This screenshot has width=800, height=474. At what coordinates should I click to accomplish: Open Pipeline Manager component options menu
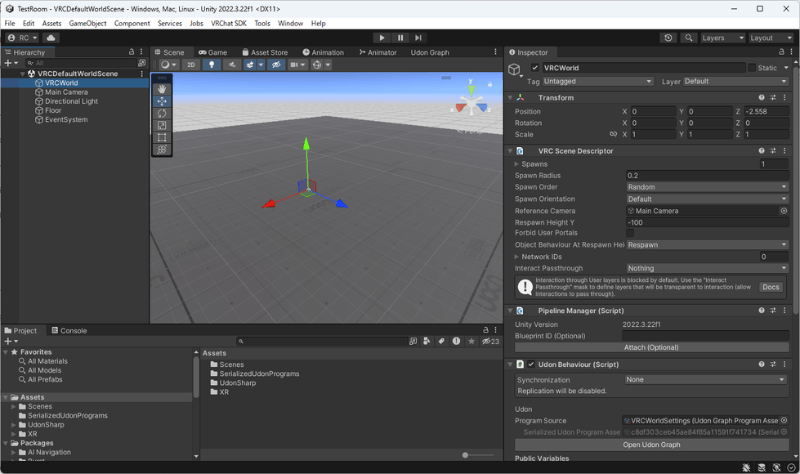785,311
